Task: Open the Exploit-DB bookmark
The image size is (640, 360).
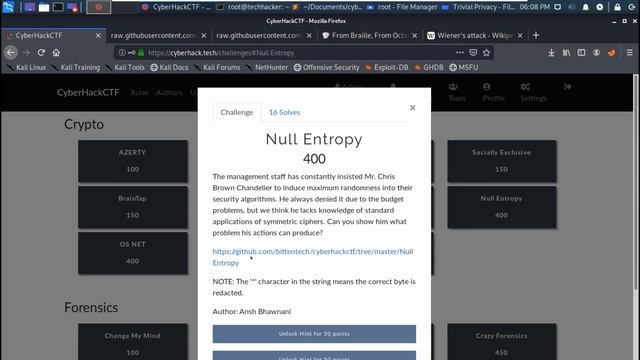Action: point(387,67)
